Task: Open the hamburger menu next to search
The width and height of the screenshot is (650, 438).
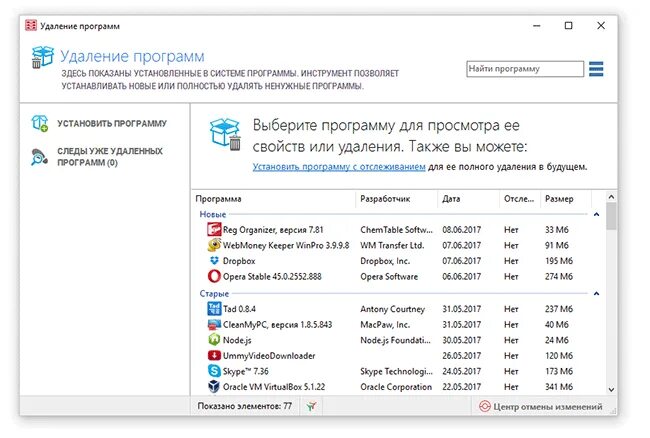Action: coord(596,69)
